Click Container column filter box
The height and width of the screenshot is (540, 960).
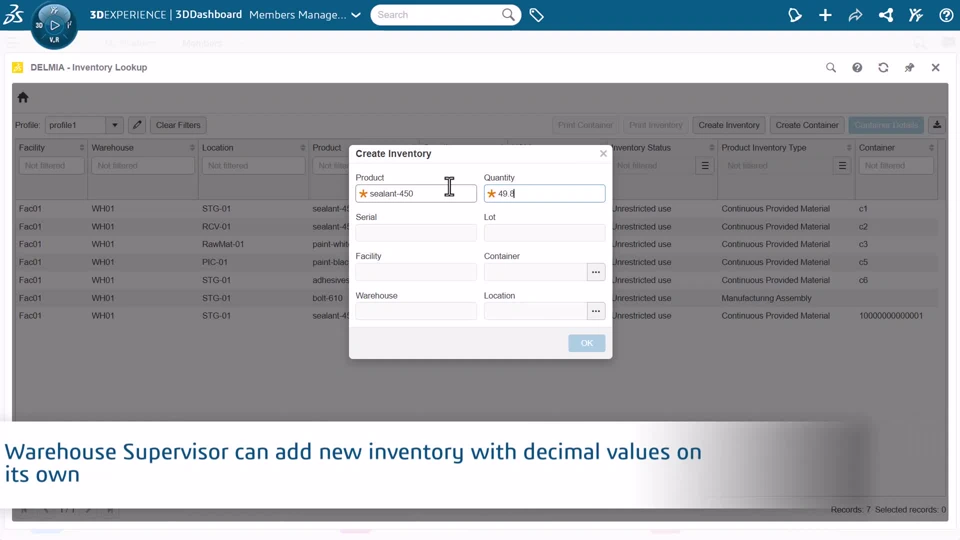click(896, 165)
